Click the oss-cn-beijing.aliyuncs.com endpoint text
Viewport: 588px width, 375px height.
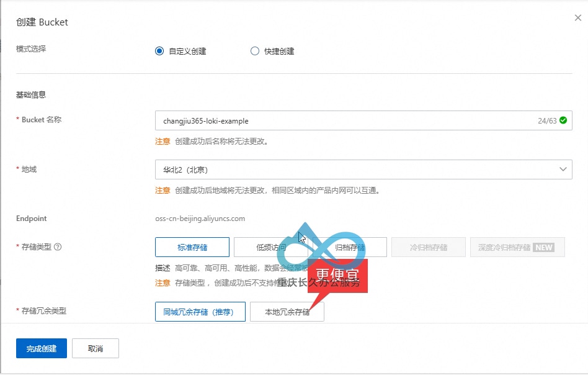coord(200,219)
